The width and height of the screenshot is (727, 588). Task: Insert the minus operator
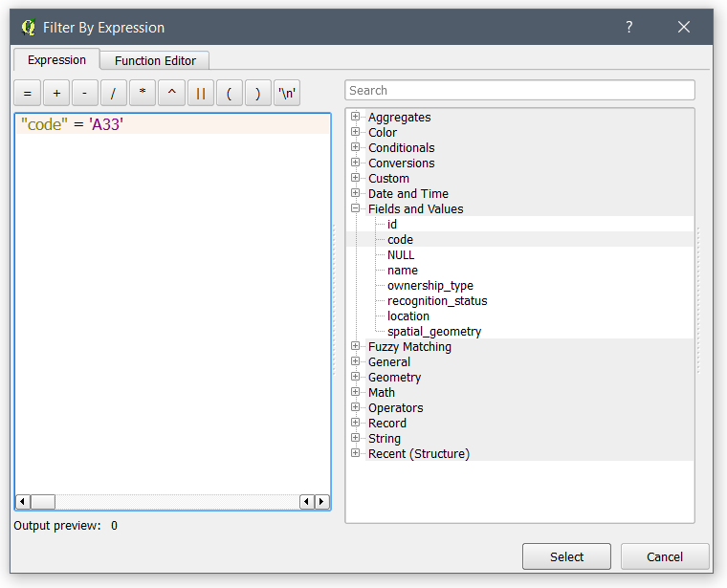(x=85, y=94)
